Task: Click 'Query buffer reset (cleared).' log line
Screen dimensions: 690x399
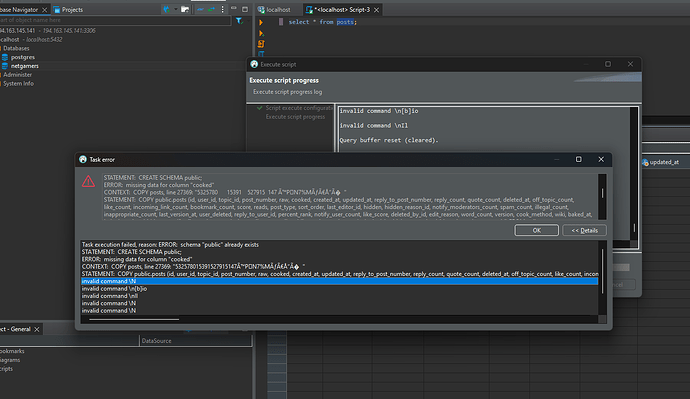Action: (389, 140)
